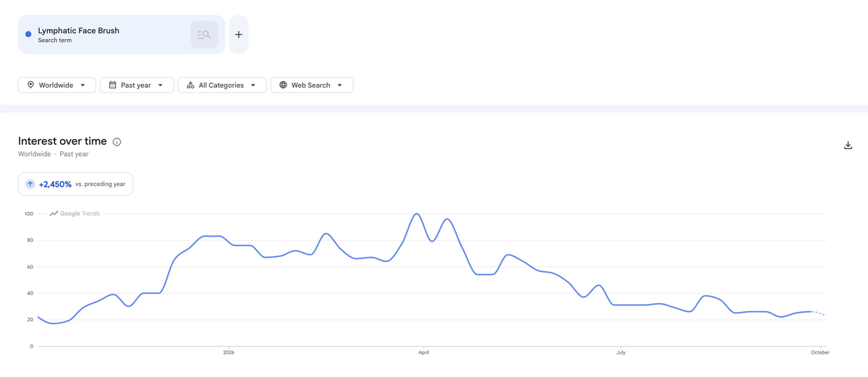This screenshot has width=868, height=377.
Task: Click the Interest over time heading
Action: (x=62, y=141)
